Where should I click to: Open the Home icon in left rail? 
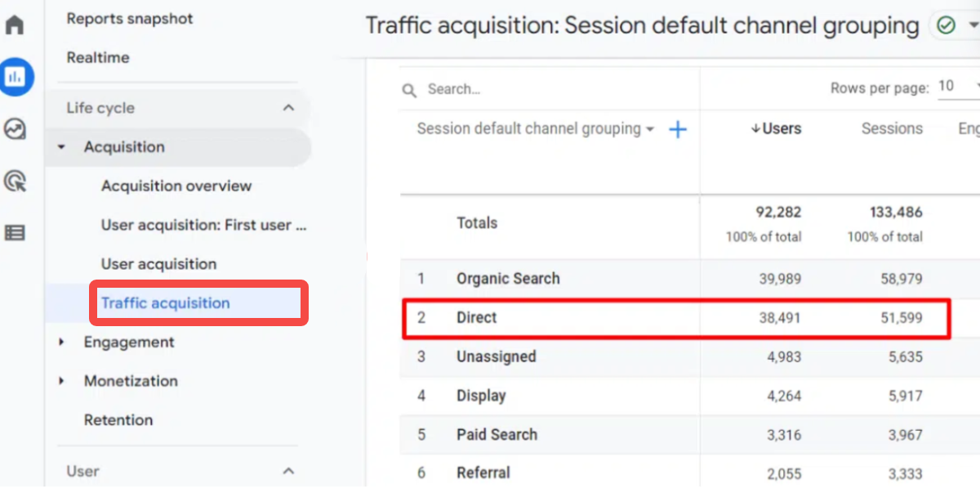coord(15,25)
